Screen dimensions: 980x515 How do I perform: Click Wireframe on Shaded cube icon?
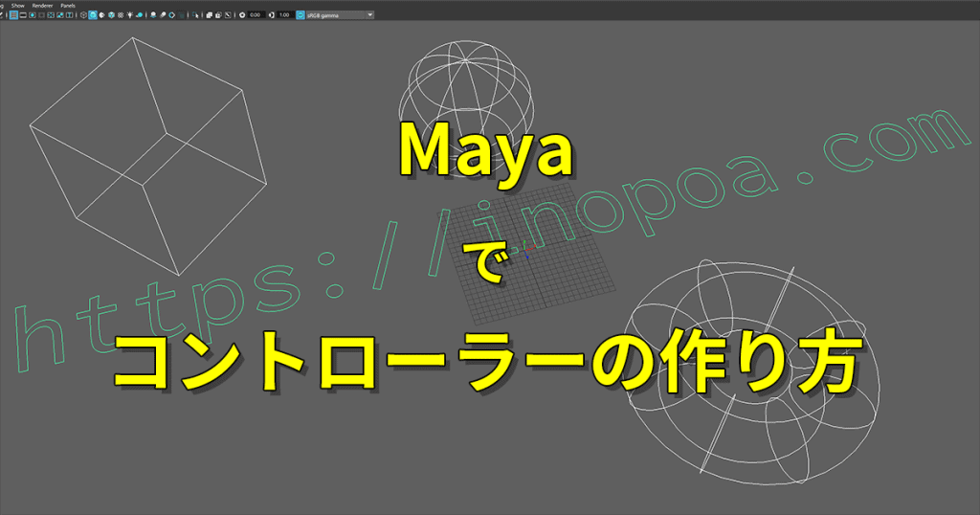(111, 15)
